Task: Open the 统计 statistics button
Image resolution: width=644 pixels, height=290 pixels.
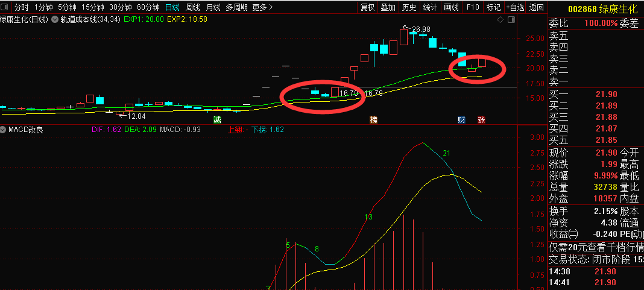Action: (430, 7)
